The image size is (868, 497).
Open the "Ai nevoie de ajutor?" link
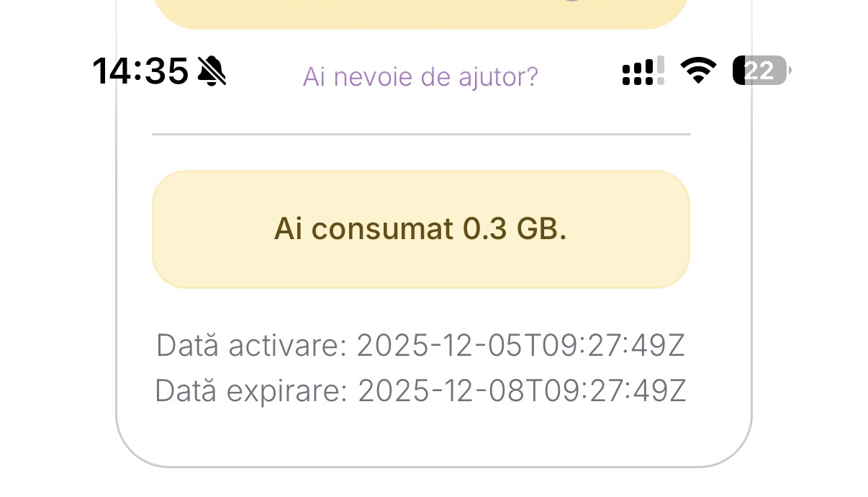tap(420, 76)
